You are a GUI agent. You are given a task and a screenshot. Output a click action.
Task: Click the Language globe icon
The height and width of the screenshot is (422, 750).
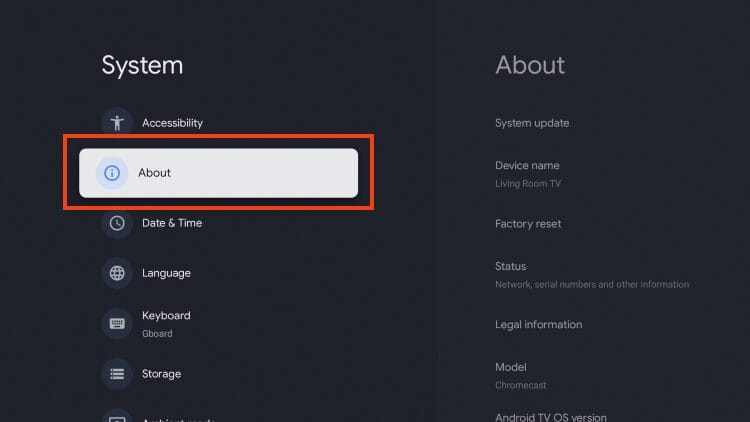[x=117, y=273]
